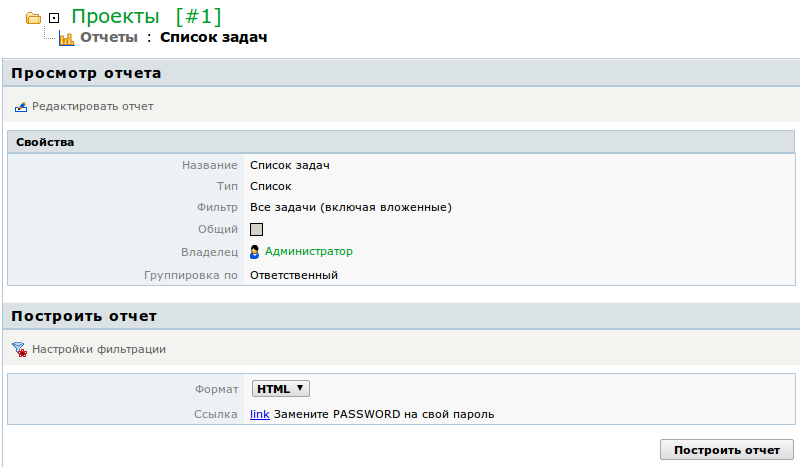Click the Отчеты bar chart icon
The height and width of the screenshot is (467, 800).
coord(67,39)
